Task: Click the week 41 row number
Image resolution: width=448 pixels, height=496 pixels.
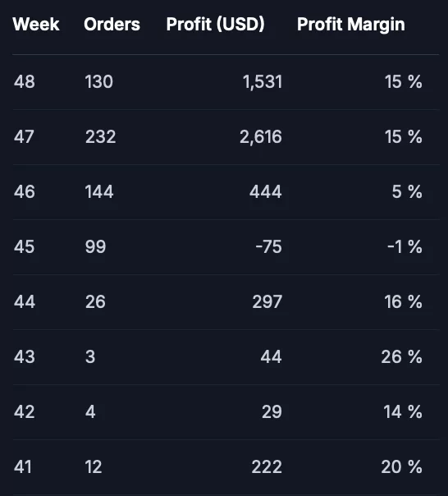Action: coord(23,467)
